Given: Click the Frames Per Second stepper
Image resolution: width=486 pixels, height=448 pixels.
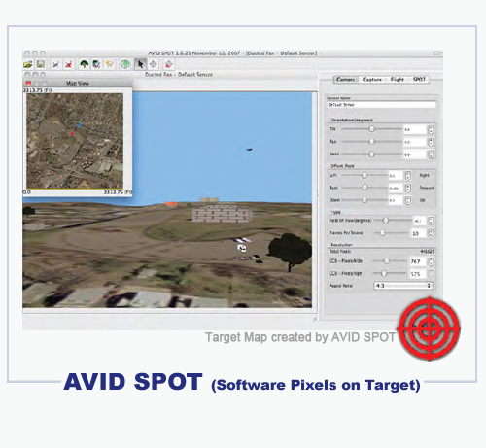Looking at the screenshot, I should click(x=431, y=233).
